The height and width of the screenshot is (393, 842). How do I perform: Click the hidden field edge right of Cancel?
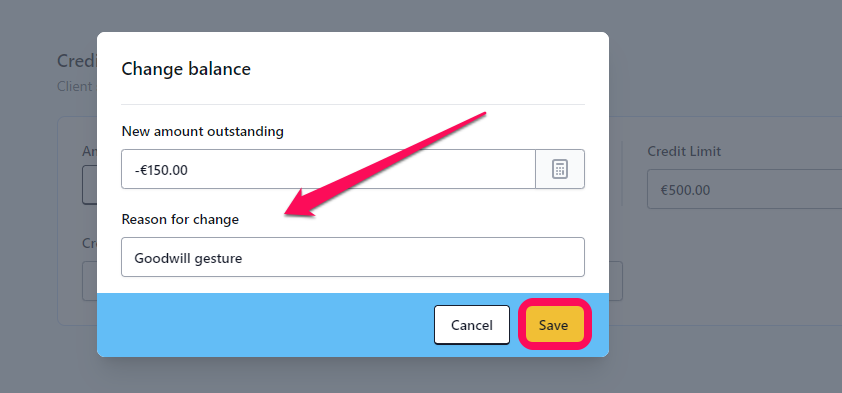pyautogui.click(x=616, y=281)
